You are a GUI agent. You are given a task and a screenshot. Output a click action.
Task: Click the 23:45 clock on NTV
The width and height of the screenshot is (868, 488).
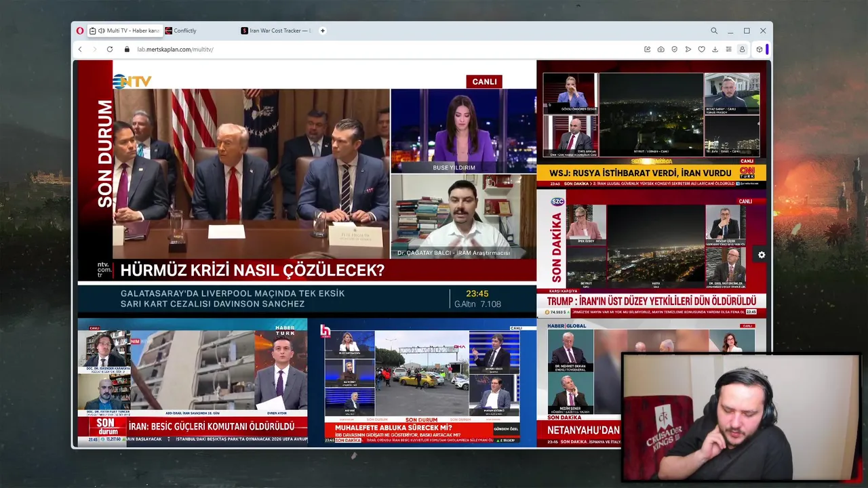coord(477,293)
